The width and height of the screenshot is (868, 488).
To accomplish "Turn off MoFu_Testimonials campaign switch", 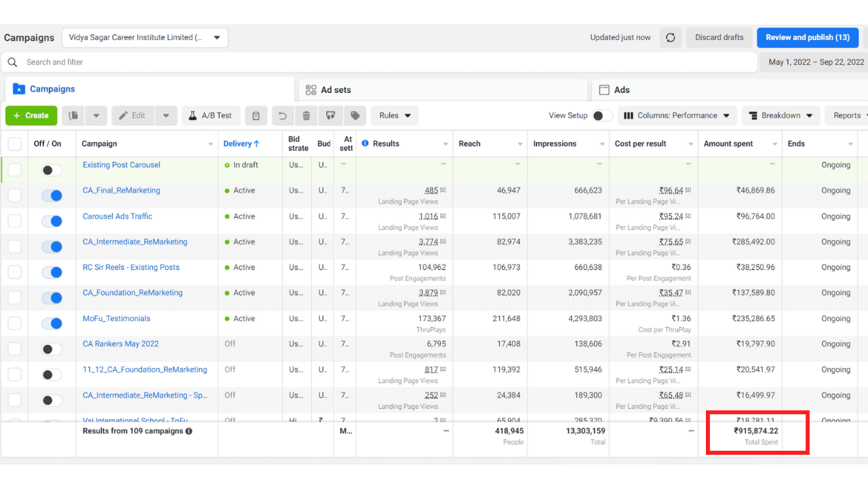I will coord(52,323).
